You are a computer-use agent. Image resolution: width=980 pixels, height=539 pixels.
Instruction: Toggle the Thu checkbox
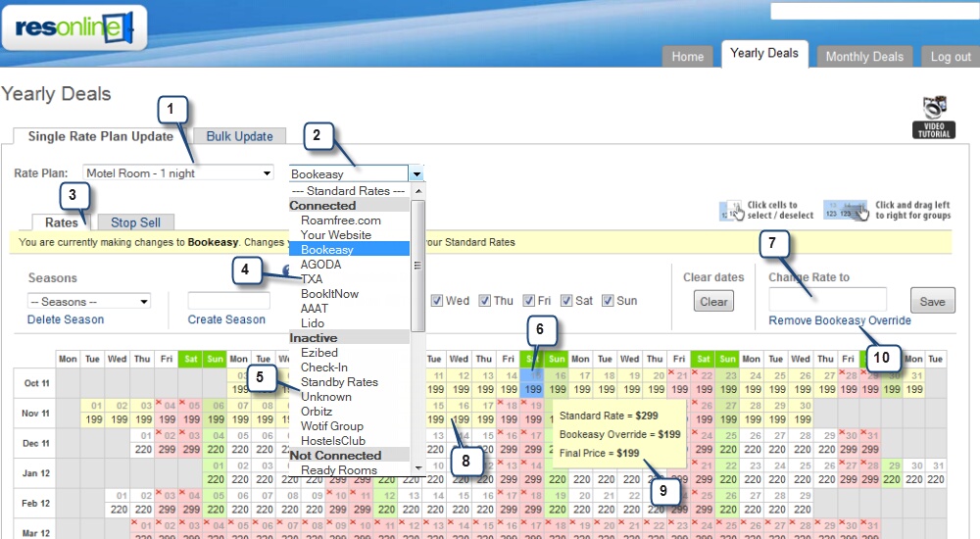(484, 301)
